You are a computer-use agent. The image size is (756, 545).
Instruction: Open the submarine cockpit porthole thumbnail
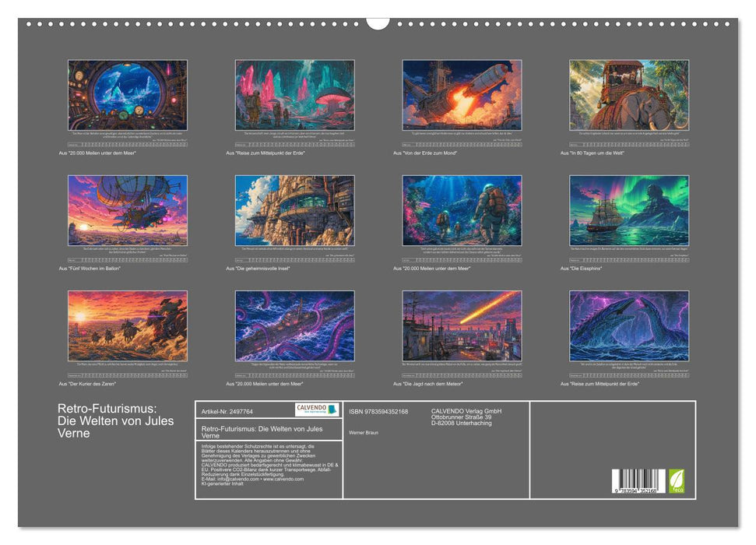tap(127, 95)
